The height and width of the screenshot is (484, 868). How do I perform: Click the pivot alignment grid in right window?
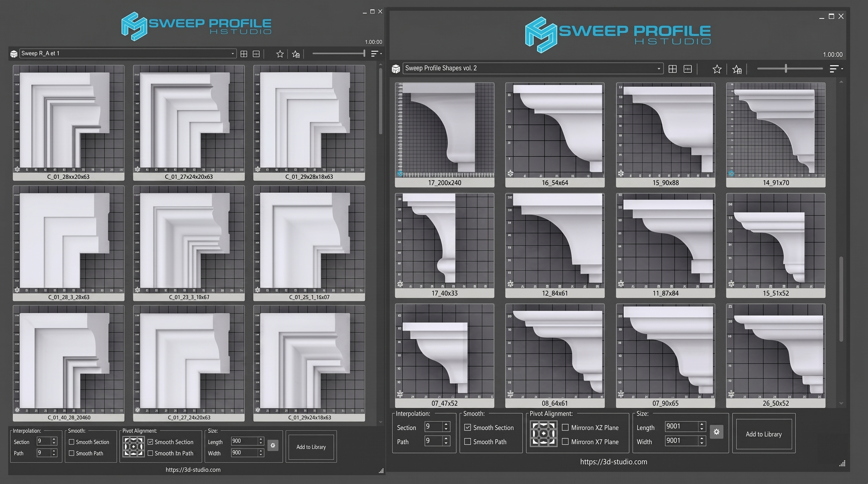point(543,434)
